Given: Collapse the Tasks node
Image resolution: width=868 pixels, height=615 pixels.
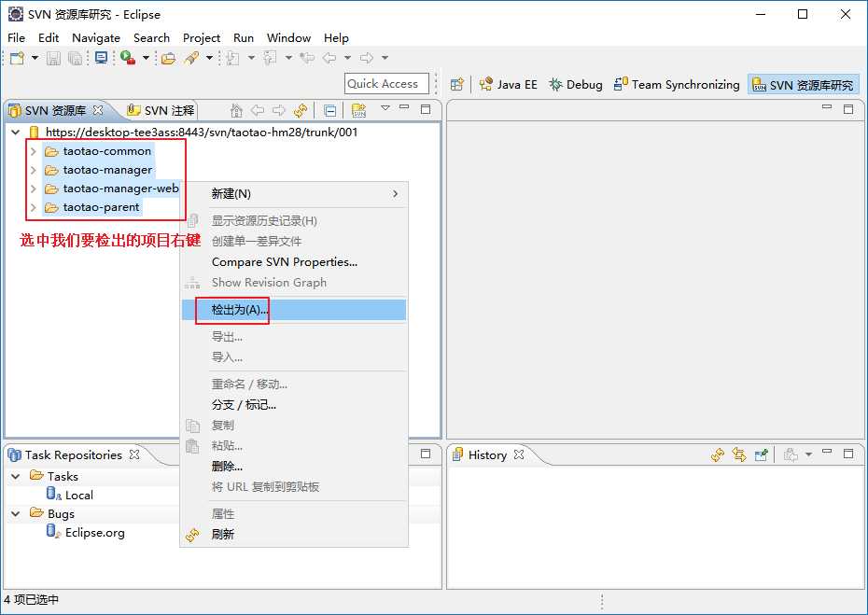Looking at the screenshot, I should tap(16, 476).
